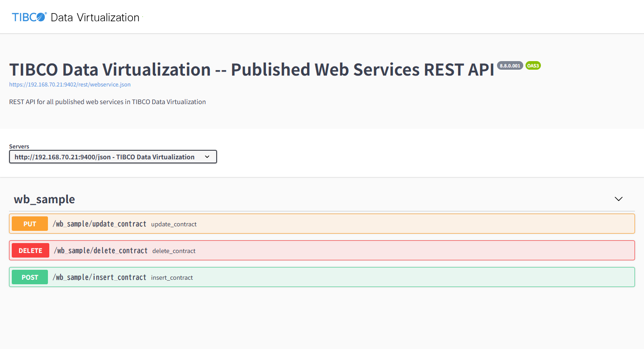Click the REST API description text
The height and width of the screenshot is (349, 644).
tap(108, 102)
